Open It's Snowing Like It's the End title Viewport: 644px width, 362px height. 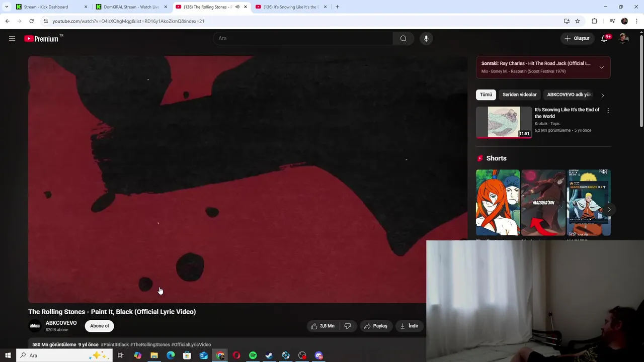click(x=567, y=113)
